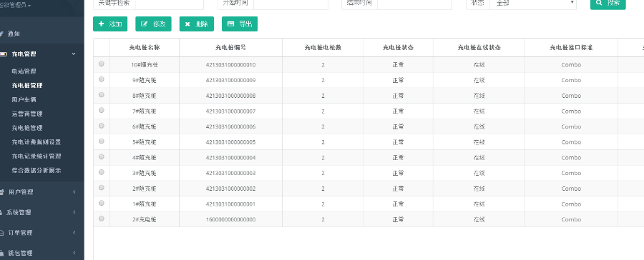Click the battery icon beside 充电管理
The width and height of the screenshot is (644, 260).
[x=3, y=54]
